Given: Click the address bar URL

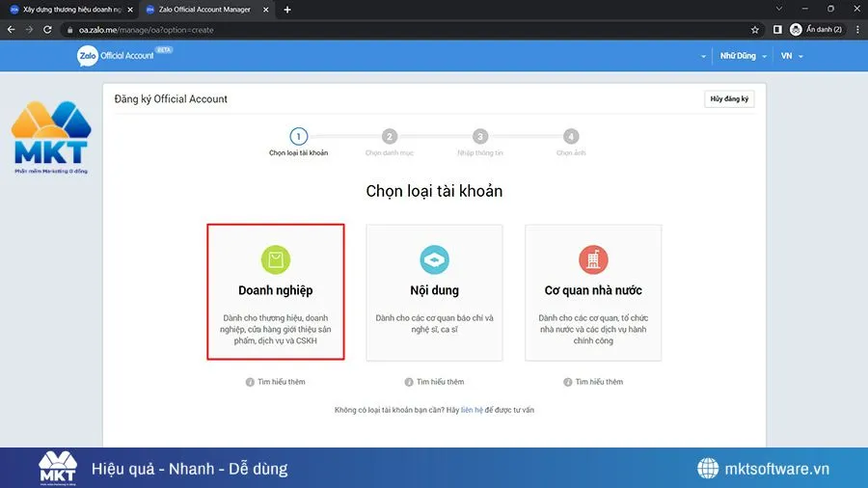Looking at the screenshot, I should [x=147, y=30].
